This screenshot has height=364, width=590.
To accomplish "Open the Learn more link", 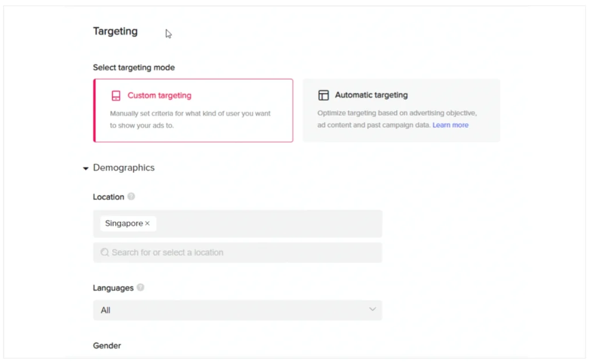I will (451, 125).
